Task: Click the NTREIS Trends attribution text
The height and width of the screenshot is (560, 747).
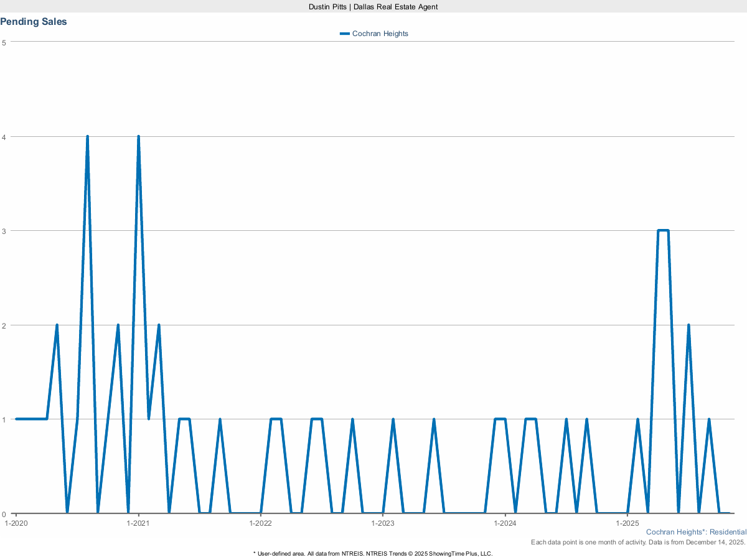Action: click(x=373, y=553)
